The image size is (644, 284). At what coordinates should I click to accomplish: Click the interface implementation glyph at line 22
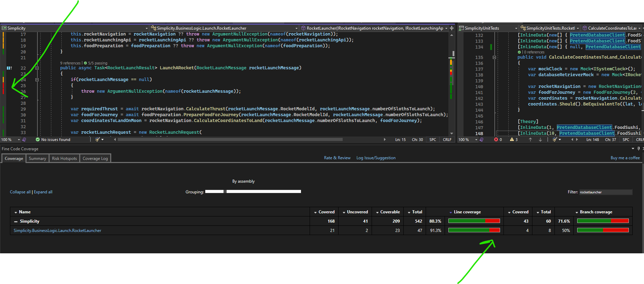tap(9, 68)
